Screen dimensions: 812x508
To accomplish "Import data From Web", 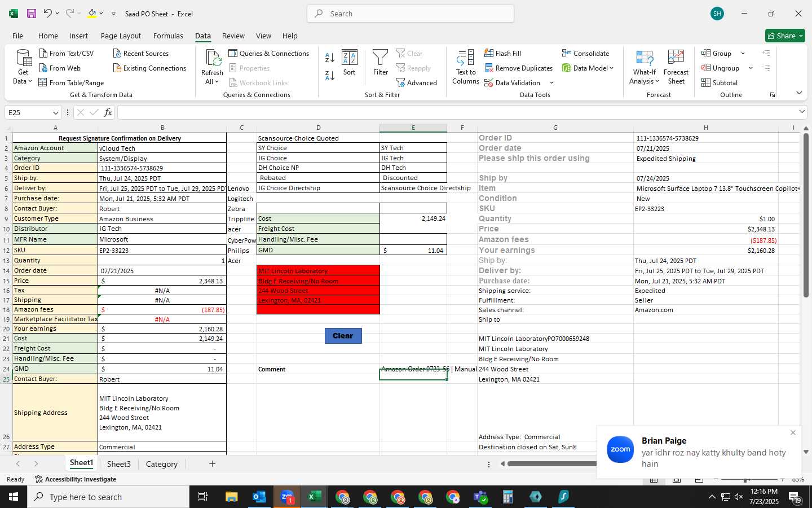I will 60,68.
